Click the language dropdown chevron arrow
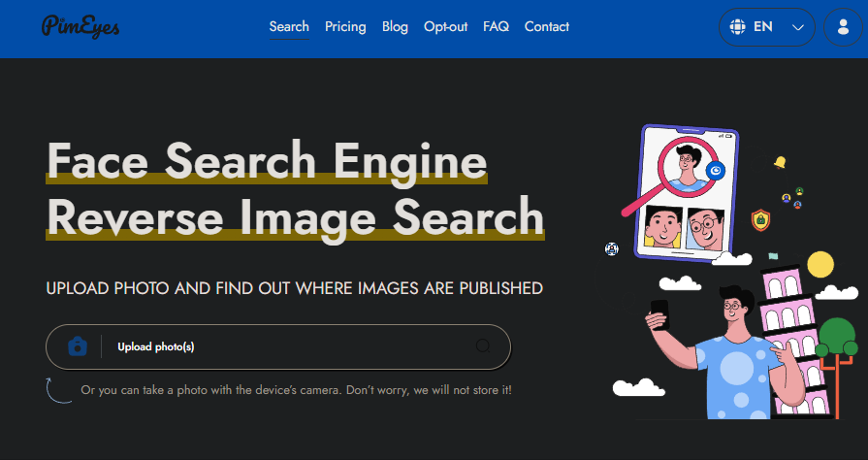Screen dimensions: 868x460 coord(798,27)
